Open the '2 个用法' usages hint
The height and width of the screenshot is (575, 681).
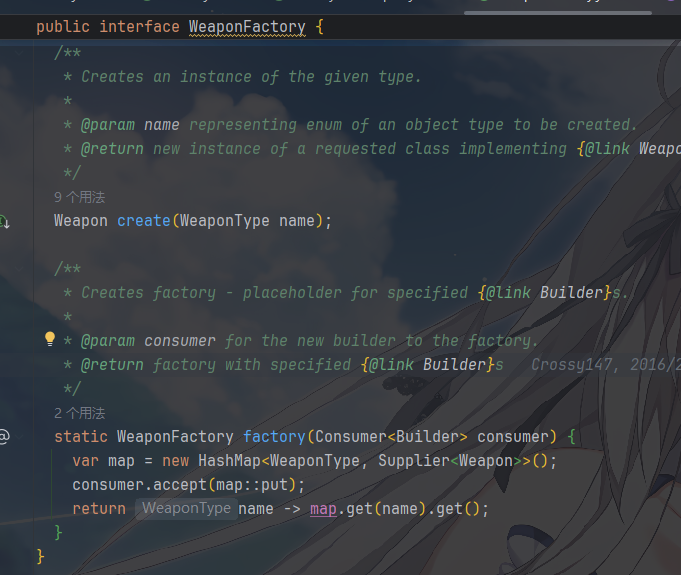(79, 413)
